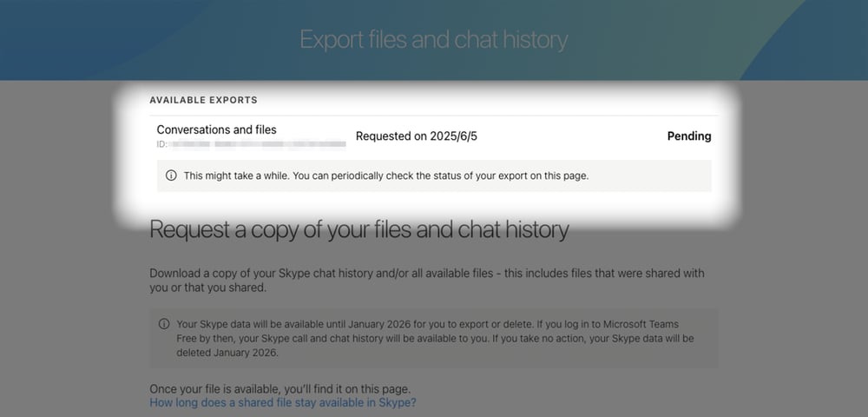Click the 'AVAILABLE EXPORTS' section header

click(203, 100)
